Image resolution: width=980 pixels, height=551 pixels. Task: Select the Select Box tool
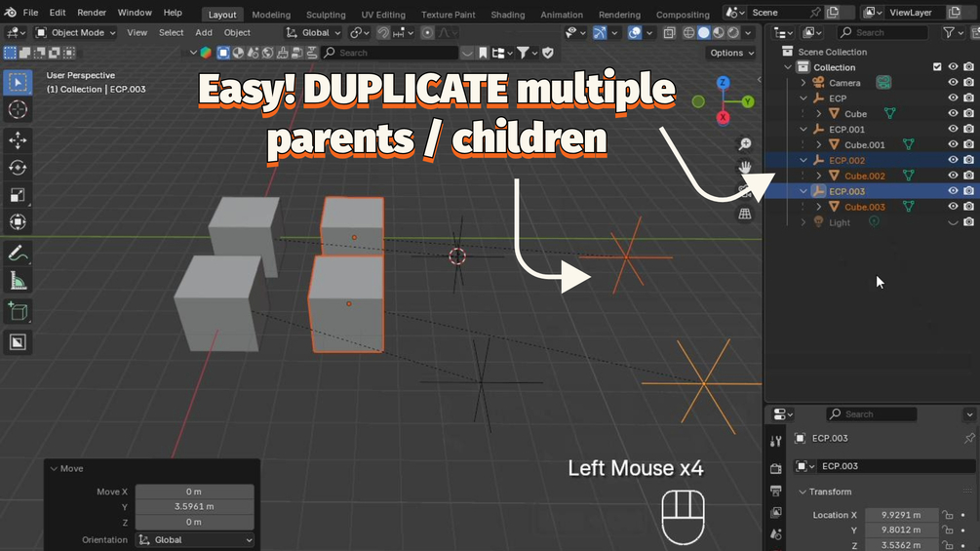18,83
